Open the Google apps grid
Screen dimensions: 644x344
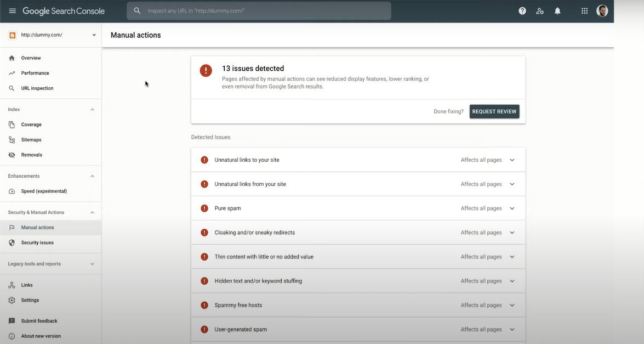[x=584, y=10]
